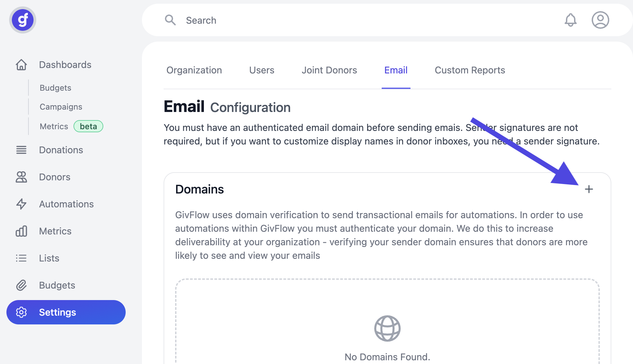Click the Donations list icon

[21, 150]
